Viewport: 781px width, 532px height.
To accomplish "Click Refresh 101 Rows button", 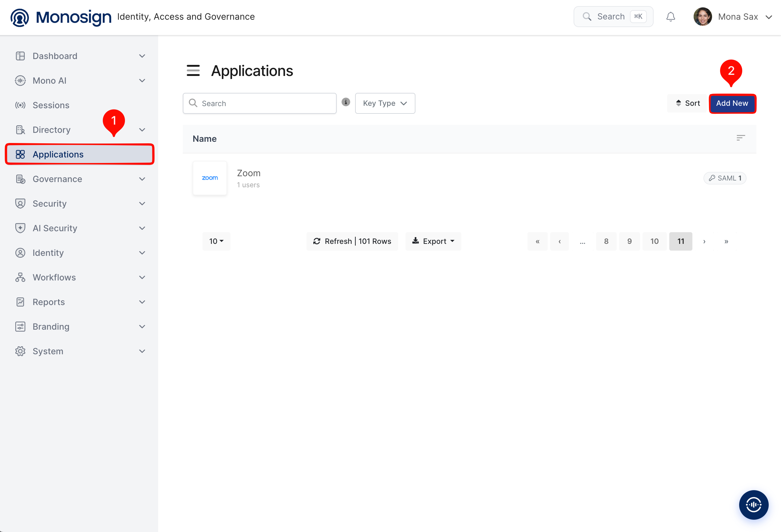I will coord(352,241).
